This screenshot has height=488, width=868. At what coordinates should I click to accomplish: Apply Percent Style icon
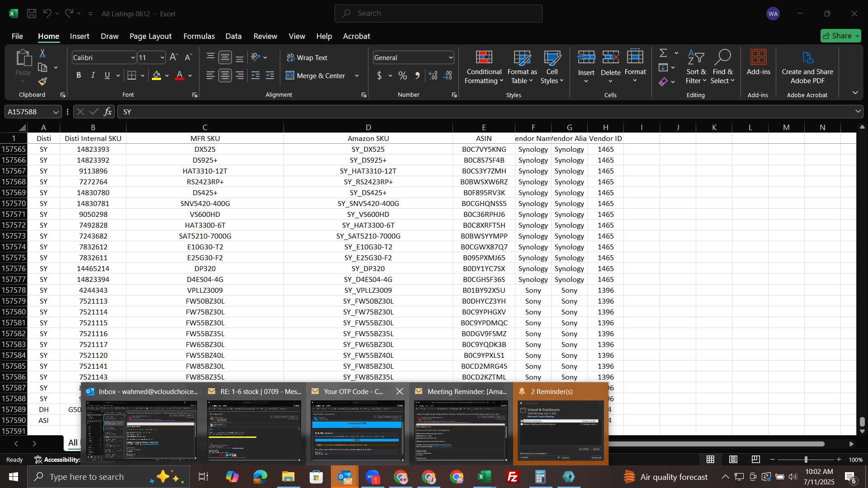click(x=403, y=75)
